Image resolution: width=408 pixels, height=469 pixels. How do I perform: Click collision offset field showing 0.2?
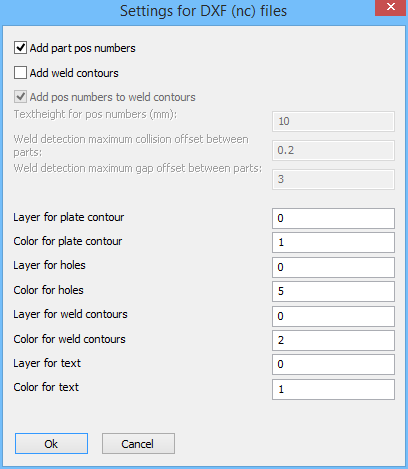tap(333, 150)
